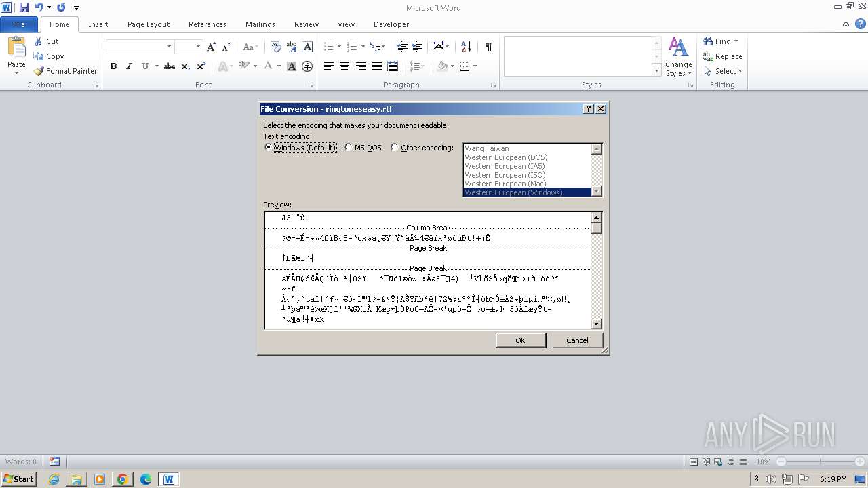This screenshot has width=868, height=488.
Task: Click Grow Font icon
Action: 212,47
